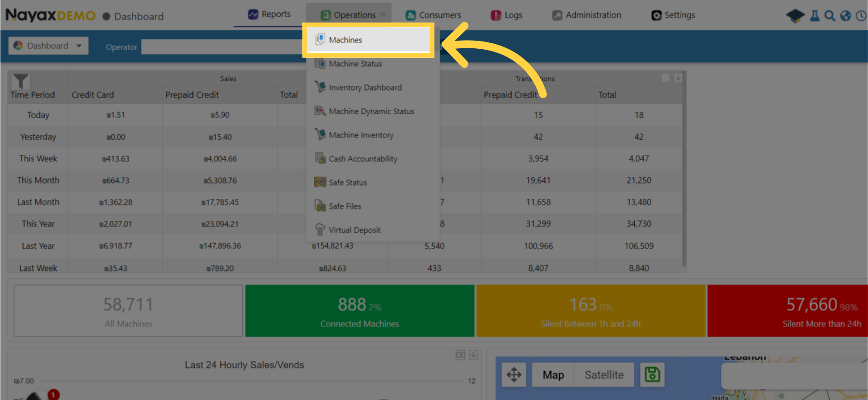Open Machine Inventory menu entry
Viewport: 868px width, 400px height.
click(x=361, y=135)
